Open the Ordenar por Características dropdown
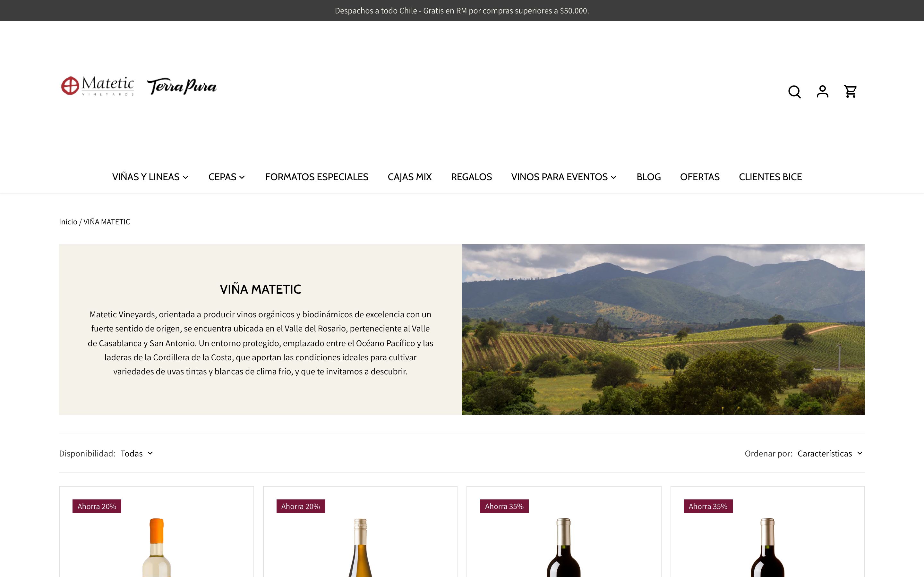 (x=830, y=453)
